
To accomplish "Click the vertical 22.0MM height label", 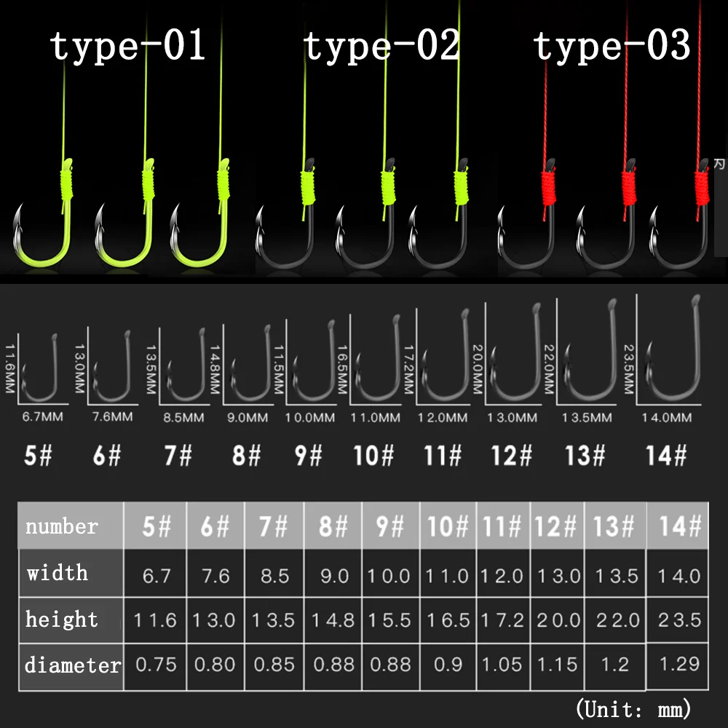I will point(549,369).
